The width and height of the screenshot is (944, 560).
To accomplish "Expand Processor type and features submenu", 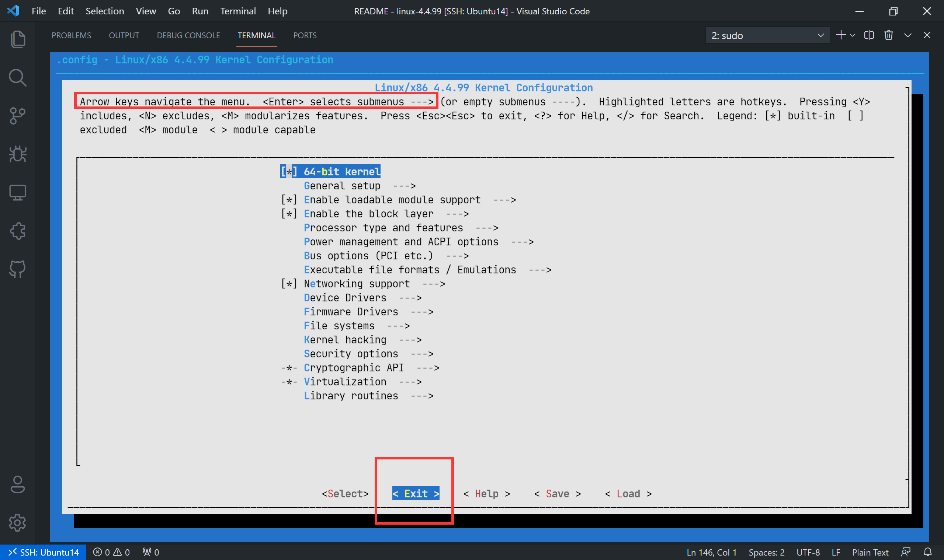I will point(401,228).
